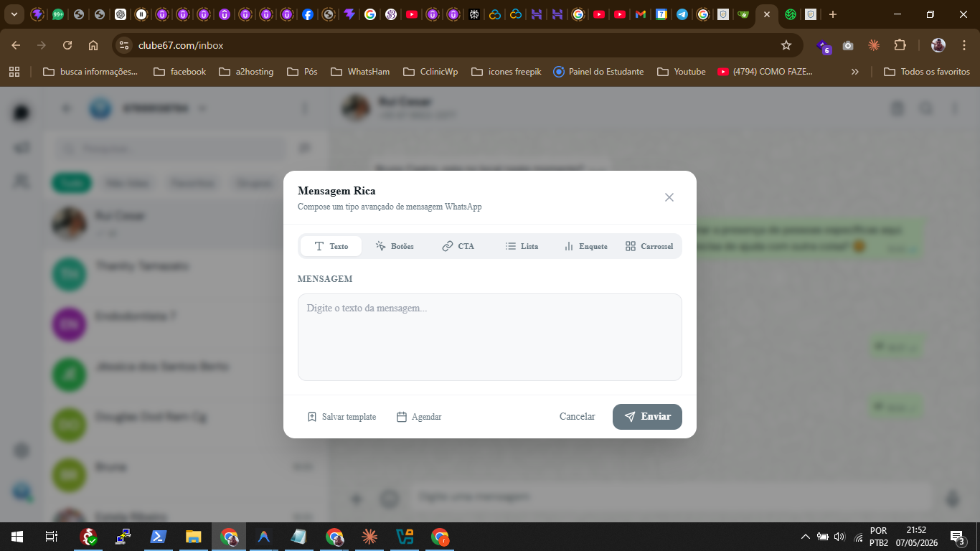Open the Youtube bookmark folder

tap(682, 72)
